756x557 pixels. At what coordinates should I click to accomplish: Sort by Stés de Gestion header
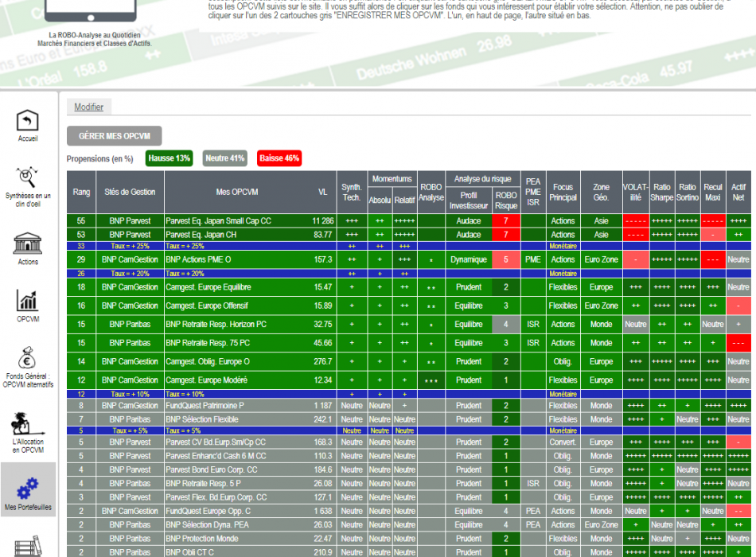coord(131,192)
